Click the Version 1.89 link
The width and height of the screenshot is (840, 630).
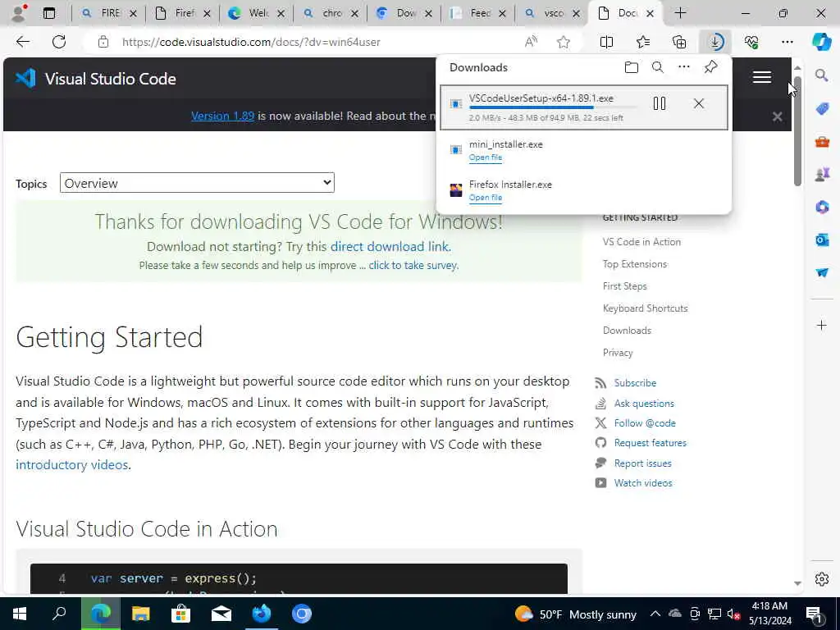coord(222,116)
